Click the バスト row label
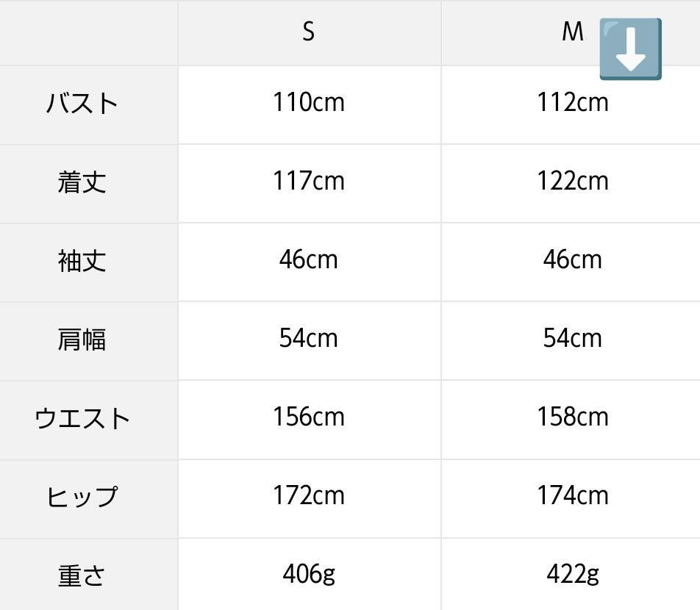The image size is (700, 610). [x=82, y=104]
